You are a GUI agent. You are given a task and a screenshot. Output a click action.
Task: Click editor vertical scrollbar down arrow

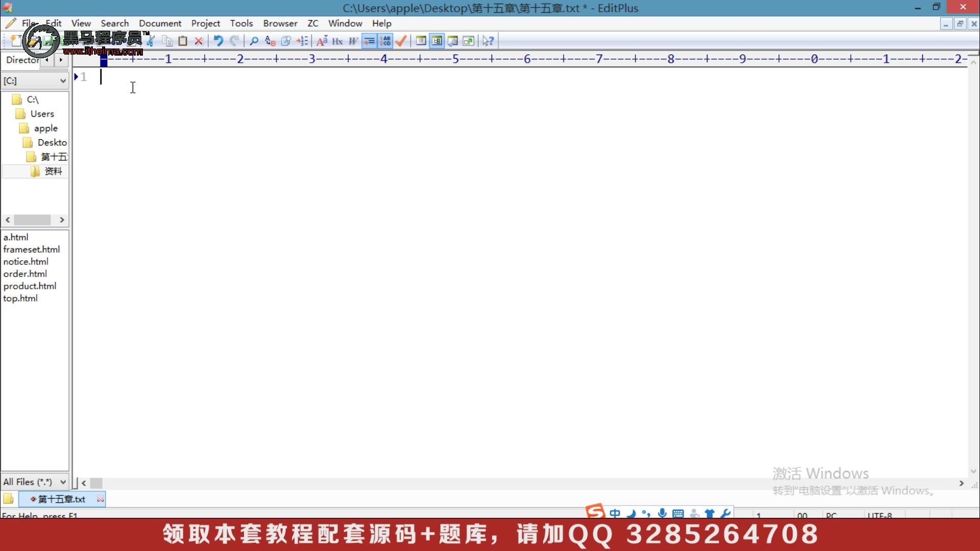click(x=973, y=471)
